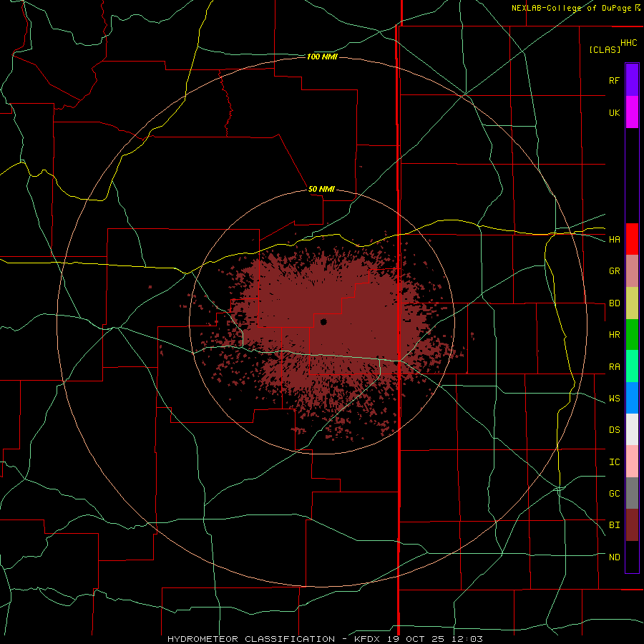This screenshot has height=644, width=644.
Task: Click the BD legend label
Action: pyautogui.click(x=614, y=303)
